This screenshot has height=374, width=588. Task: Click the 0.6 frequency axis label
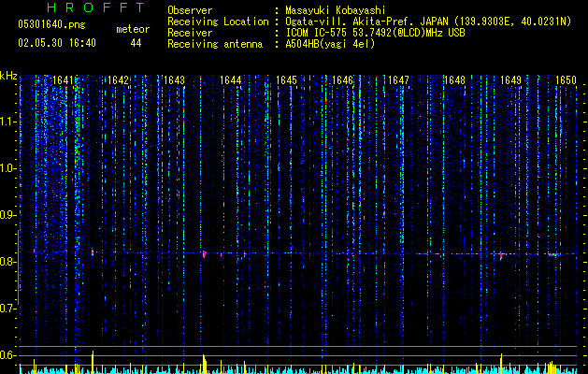(8, 355)
